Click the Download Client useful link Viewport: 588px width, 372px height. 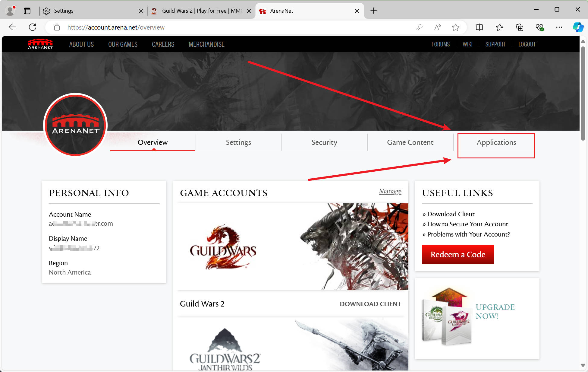(451, 214)
